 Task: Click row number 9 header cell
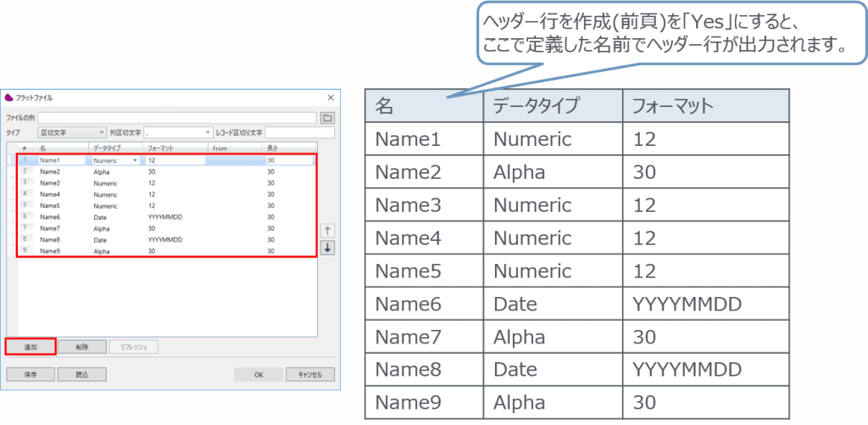25,251
